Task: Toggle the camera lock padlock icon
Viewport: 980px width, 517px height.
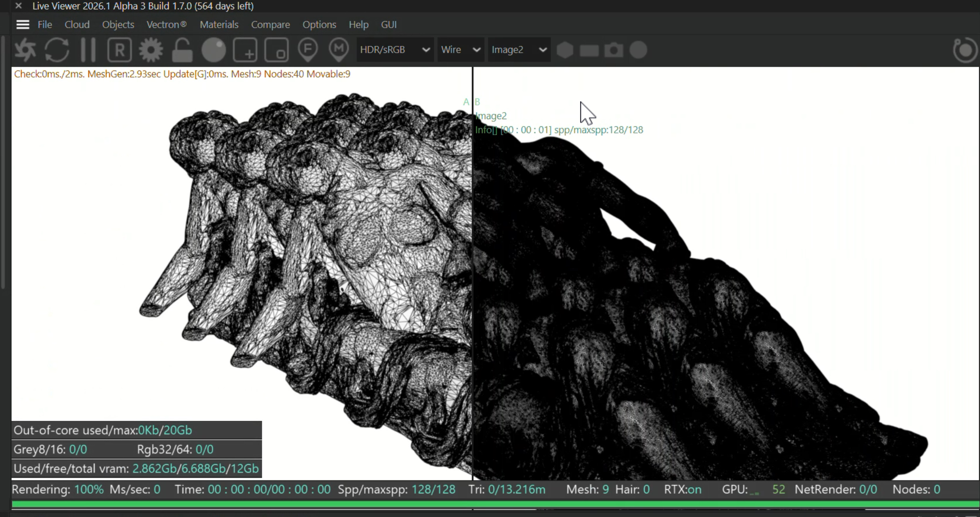Action: pos(182,50)
